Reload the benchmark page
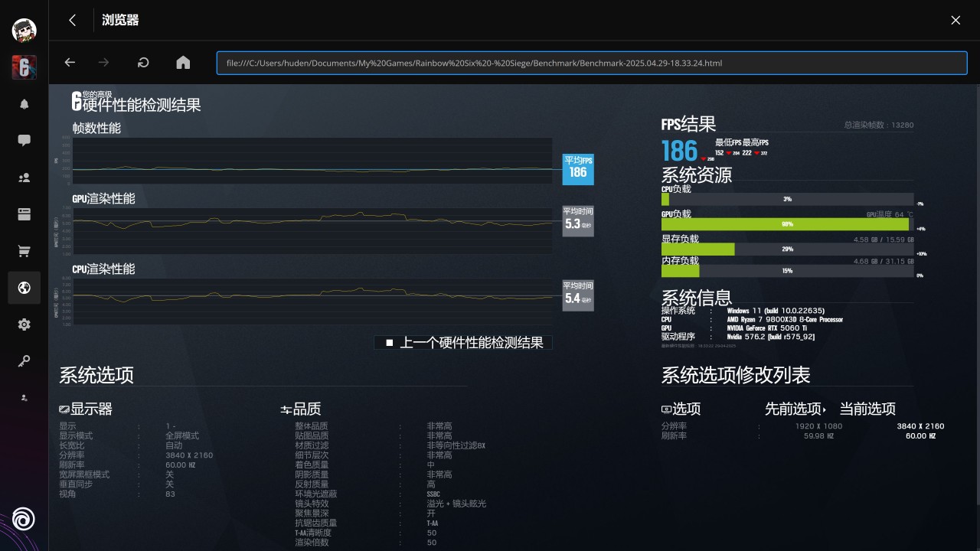Screen dimensions: 980x551 pyautogui.click(x=143, y=63)
